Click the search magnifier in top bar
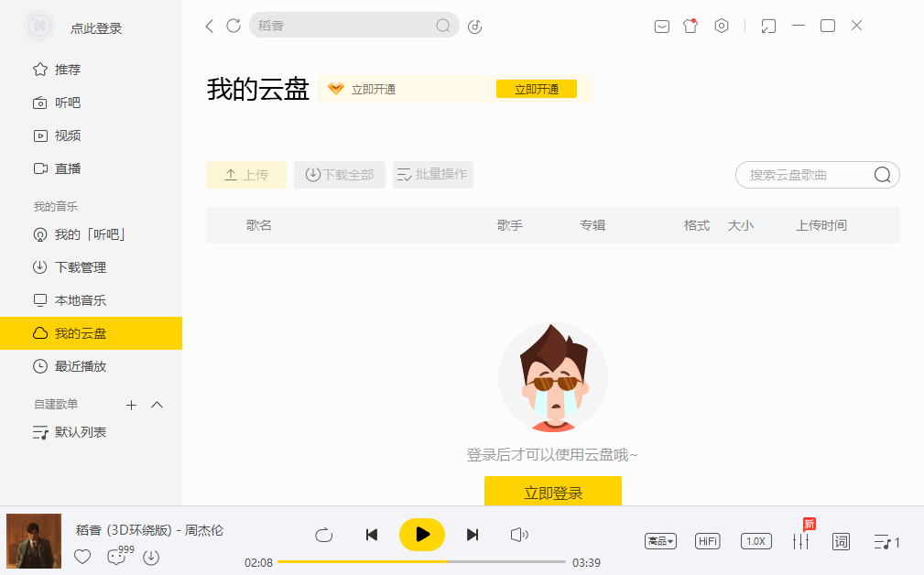 [x=443, y=26]
